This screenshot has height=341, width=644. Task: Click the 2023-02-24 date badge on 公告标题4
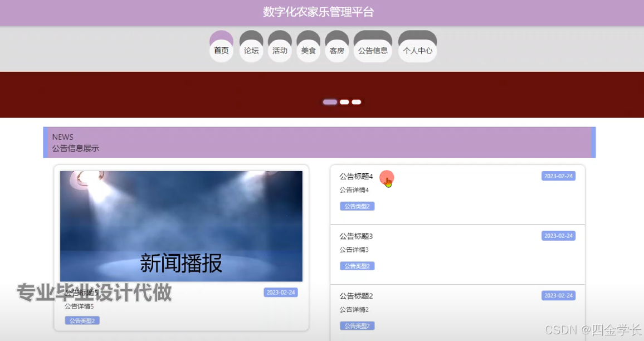point(558,176)
